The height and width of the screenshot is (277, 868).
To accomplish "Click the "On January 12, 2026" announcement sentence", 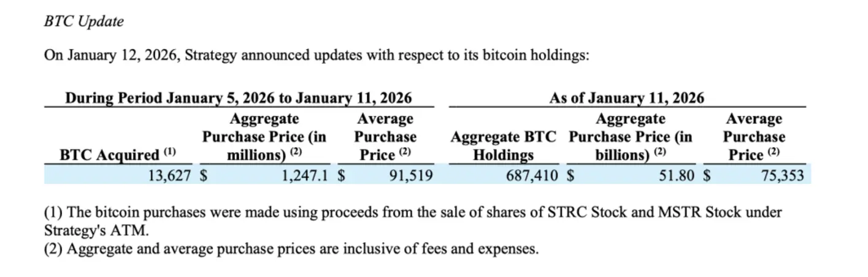I will [x=316, y=55].
